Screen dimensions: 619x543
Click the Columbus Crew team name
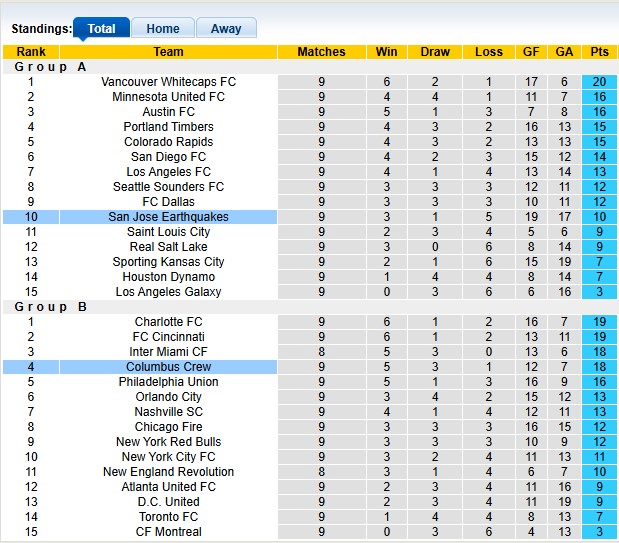168,367
